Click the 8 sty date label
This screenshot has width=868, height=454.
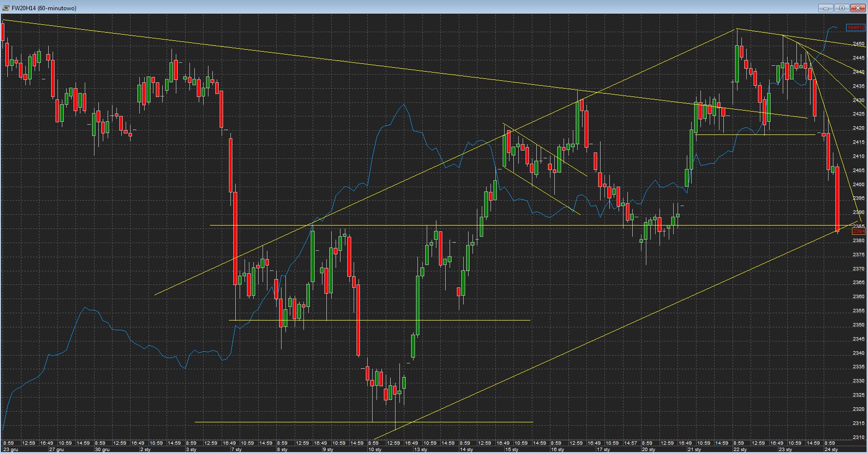point(282,450)
